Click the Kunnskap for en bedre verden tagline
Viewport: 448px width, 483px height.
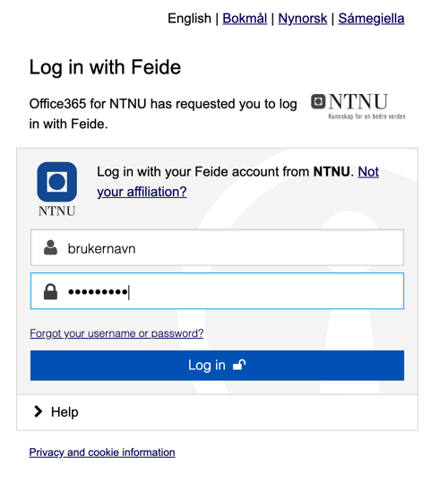pyautogui.click(x=366, y=116)
